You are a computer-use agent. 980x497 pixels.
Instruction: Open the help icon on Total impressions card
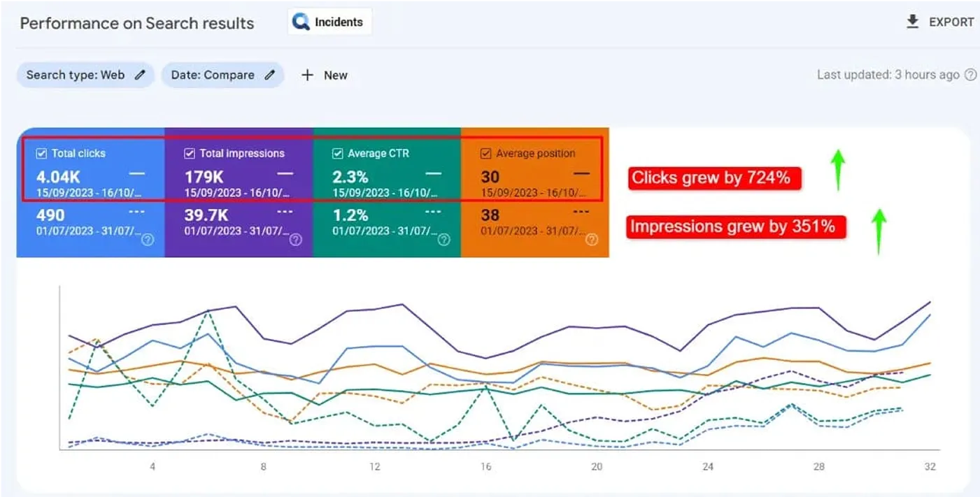coord(296,240)
